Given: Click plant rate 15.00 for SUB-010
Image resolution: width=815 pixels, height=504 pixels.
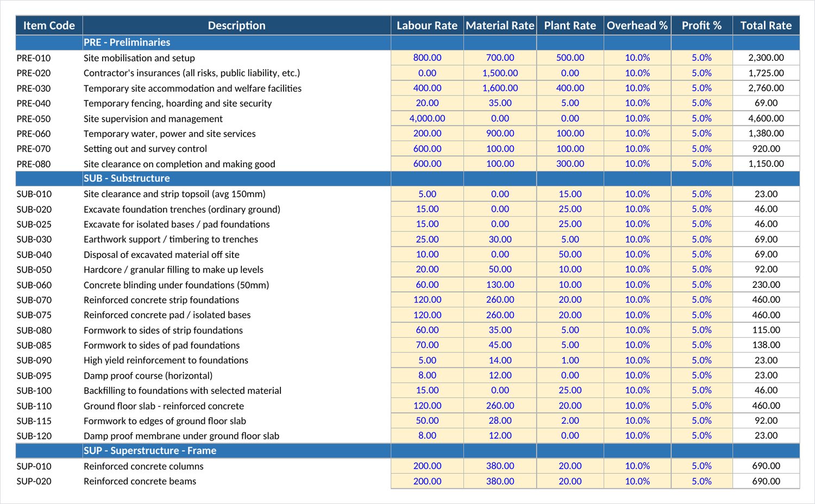Looking at the screenshot, I should (x=570, y=194).
